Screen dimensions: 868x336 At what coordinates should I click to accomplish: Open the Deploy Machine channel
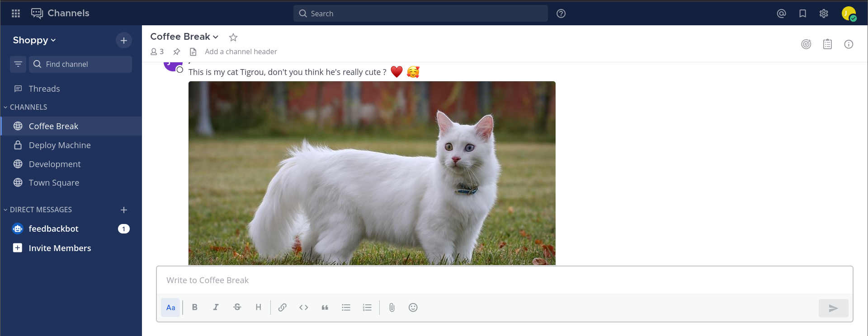60,145
